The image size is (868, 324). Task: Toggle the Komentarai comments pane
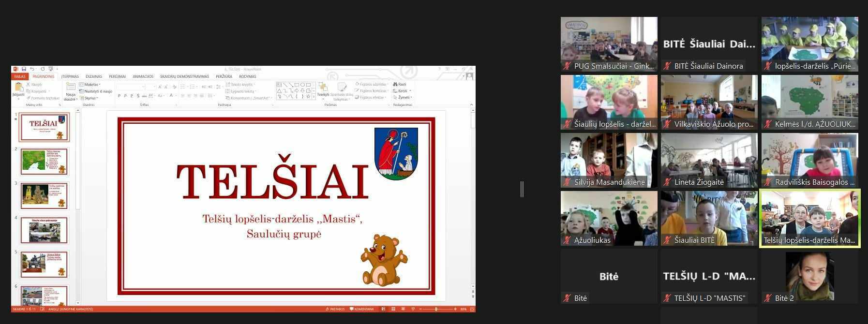click(362, 309)
